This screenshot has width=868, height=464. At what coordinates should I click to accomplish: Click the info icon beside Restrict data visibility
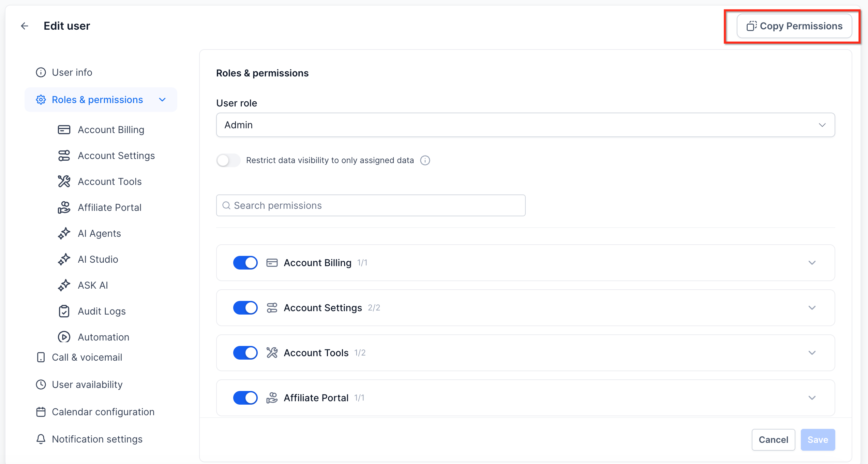(425, 160)
